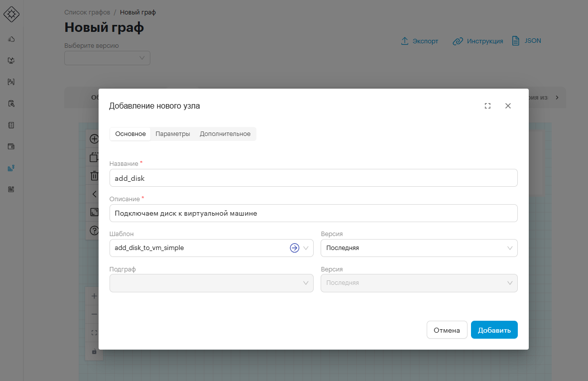
Task: Open the wallet icon in sidebar
Action: [11, 146]
